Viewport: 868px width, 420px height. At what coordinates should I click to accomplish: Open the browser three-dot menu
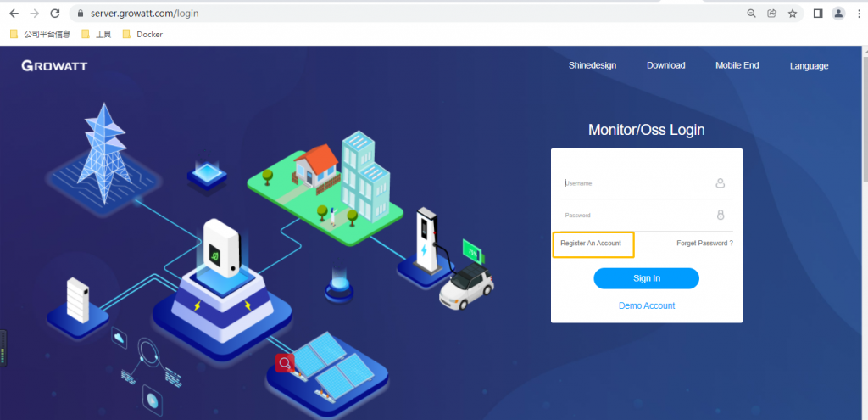point(859,14)
